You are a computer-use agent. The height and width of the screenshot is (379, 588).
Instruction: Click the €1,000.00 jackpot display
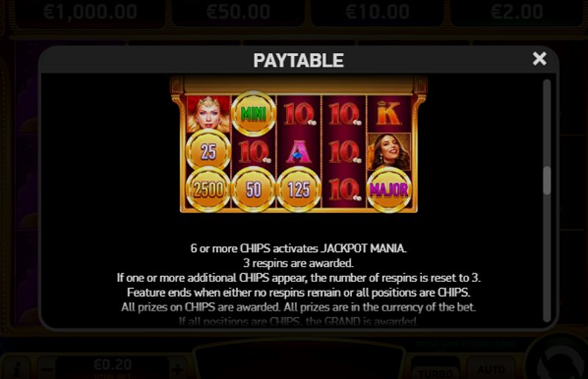coord(90,12)
